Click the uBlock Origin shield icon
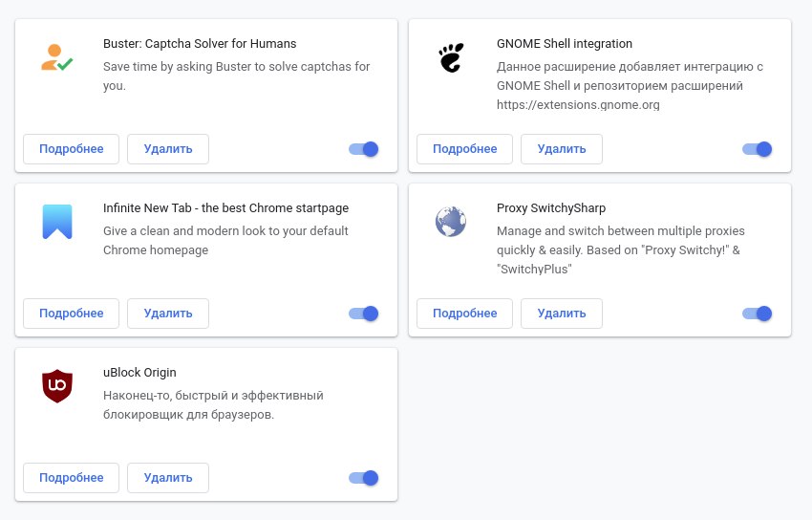 (57, 386)
